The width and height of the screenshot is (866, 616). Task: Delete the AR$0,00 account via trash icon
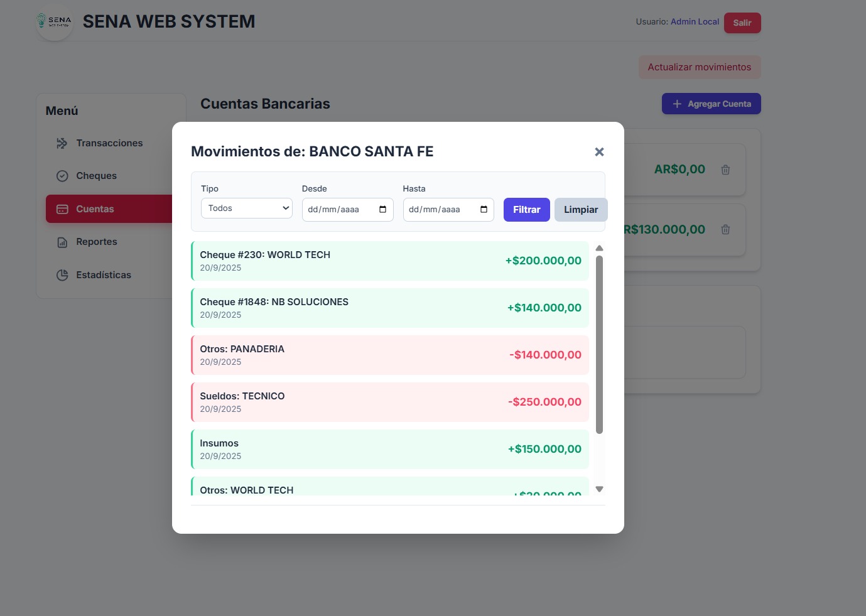[x=725, y=169]
